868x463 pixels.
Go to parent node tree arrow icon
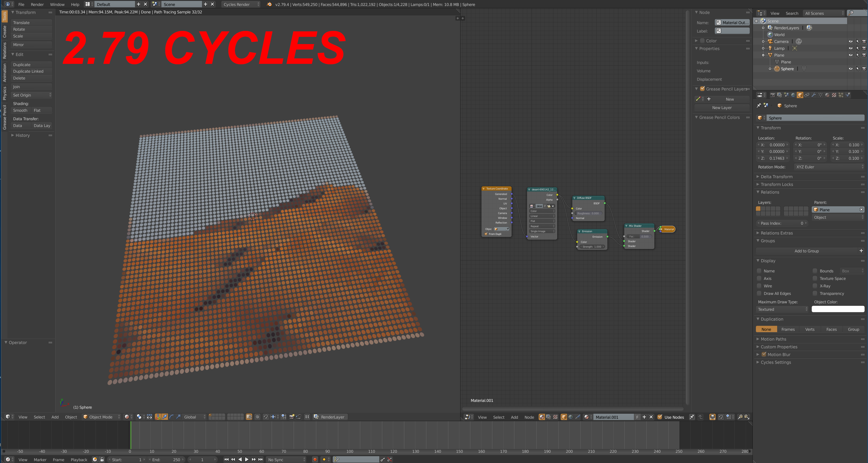[700, 417]
